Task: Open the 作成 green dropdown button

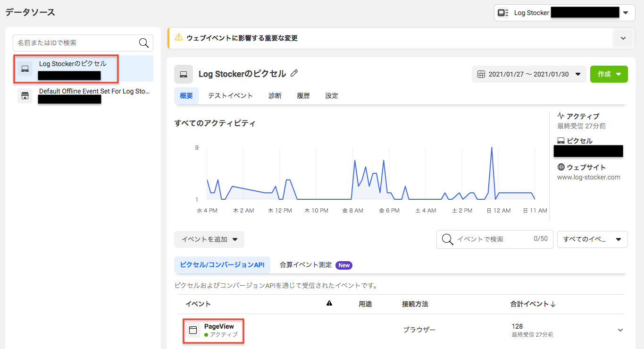Action: pyautogui.click(x=609, y=74)
